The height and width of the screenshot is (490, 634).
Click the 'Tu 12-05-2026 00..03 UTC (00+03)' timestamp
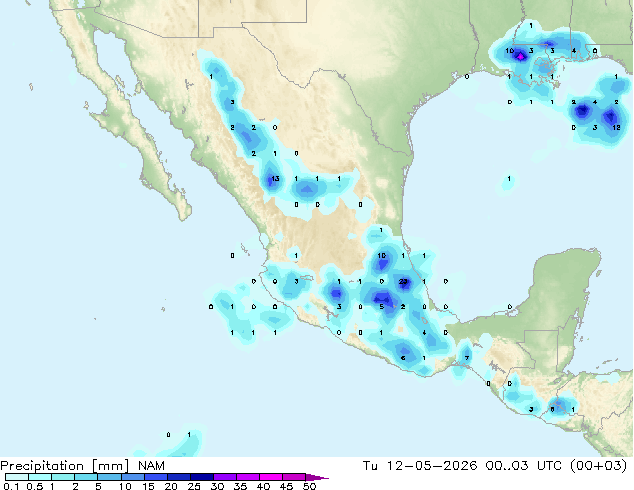coord(495,466)
